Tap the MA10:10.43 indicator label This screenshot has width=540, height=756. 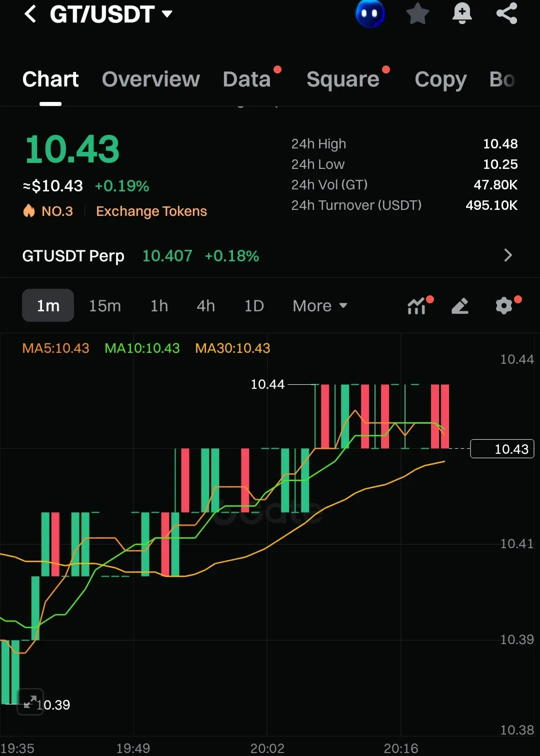pos(142,348)
